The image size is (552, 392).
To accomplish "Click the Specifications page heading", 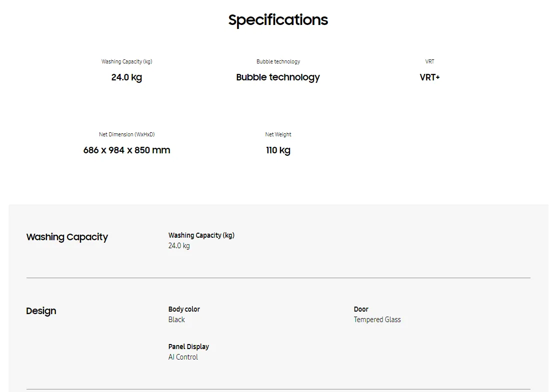I will tap(278, 20).
